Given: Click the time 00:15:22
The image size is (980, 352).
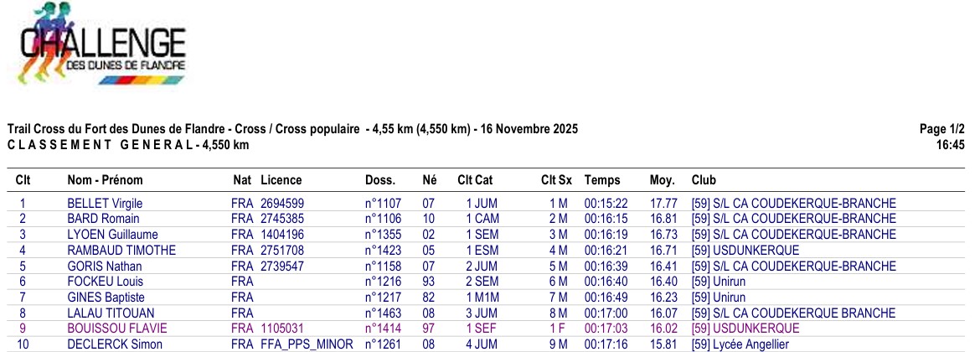Looking at the screenshot, I should tap(606, 203).
